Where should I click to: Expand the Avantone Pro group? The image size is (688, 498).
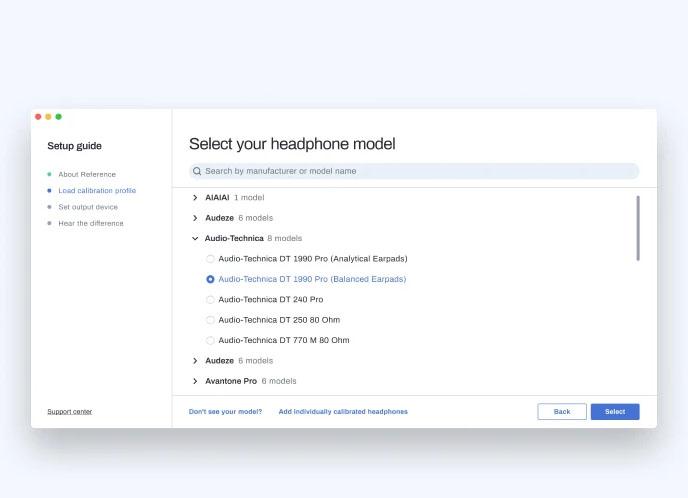[x=195, y=381]
